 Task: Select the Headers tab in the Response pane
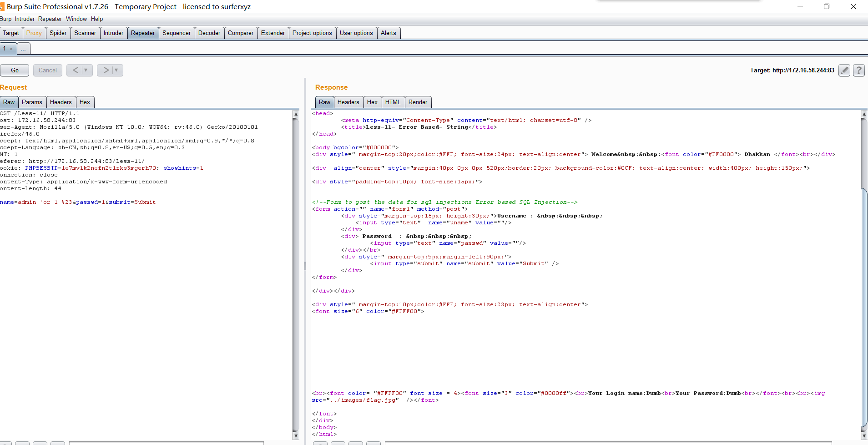click(348, 102)
